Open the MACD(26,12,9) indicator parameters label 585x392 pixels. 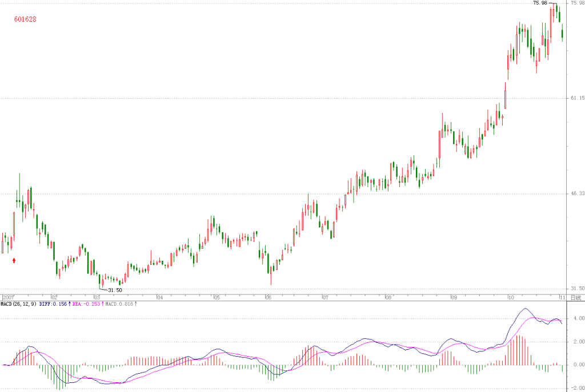[19, 304]
